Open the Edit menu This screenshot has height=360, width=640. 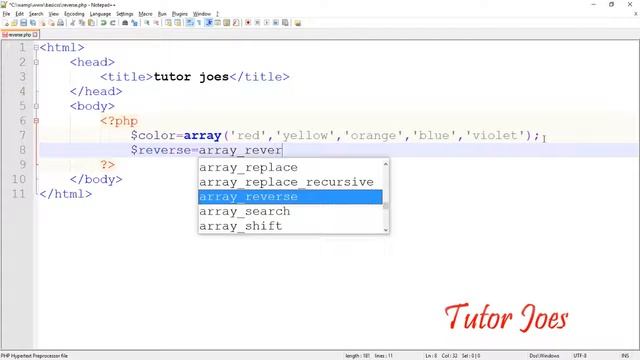click(x=20, y=14)
